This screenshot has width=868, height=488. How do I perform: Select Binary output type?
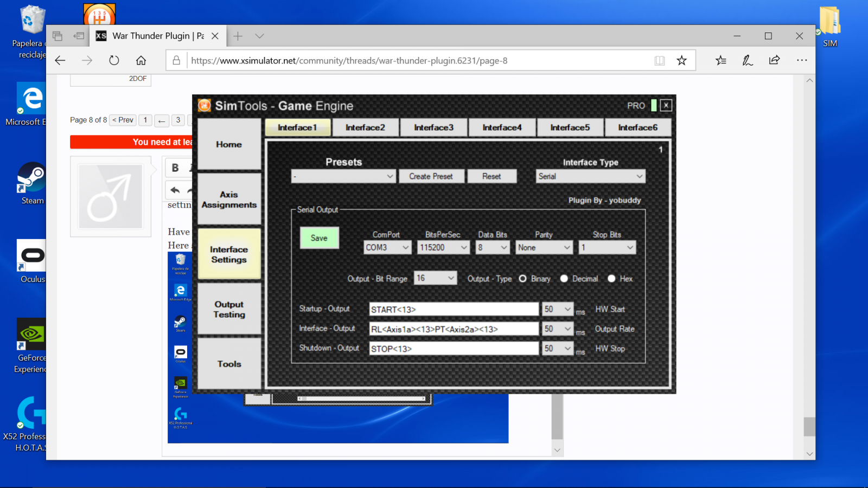click(x=522, y=279)
